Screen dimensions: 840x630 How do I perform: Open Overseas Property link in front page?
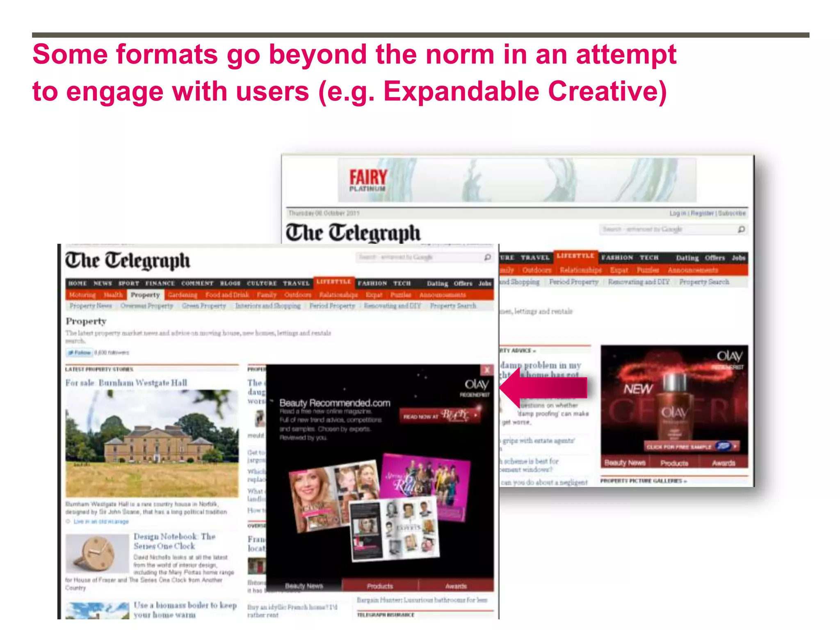click(147, 306)
